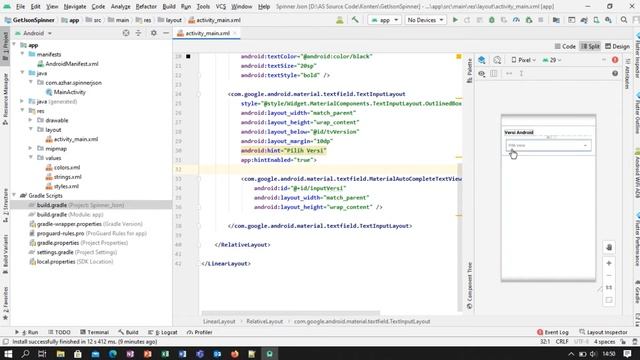Toggle view options eye icon

pyautogui.click(x=482, y=73)
